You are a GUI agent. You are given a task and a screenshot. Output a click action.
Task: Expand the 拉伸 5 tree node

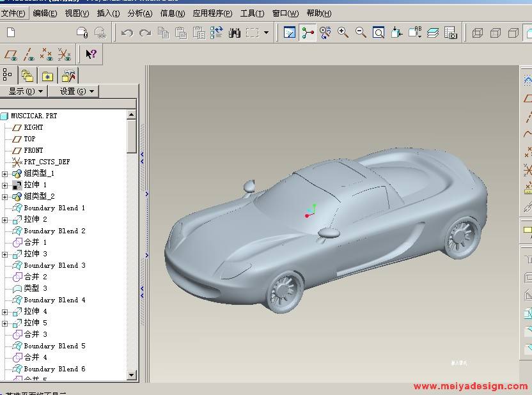tap(4, 323)
